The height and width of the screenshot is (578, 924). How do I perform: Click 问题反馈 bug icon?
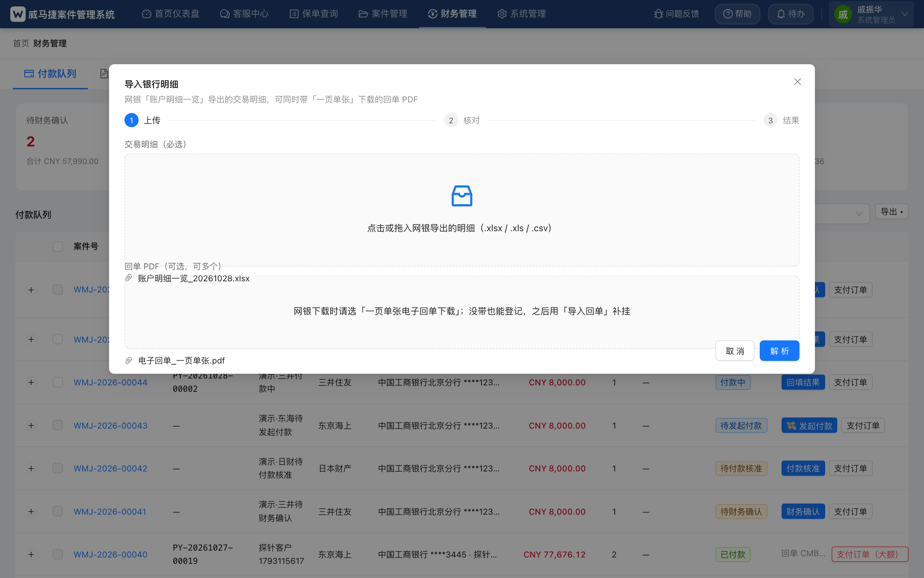(x=658, y=14)
